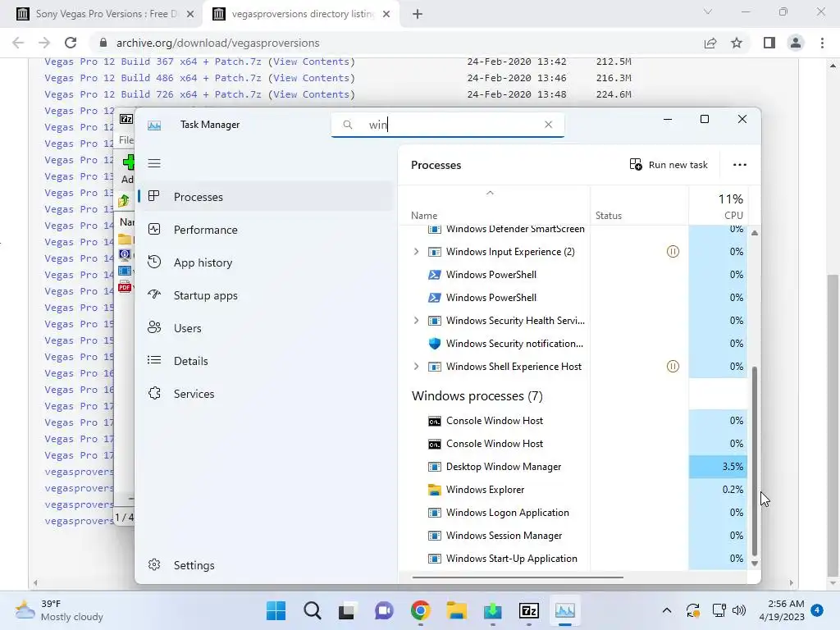Open File Explorer from taskbar

tap(456, 610)
